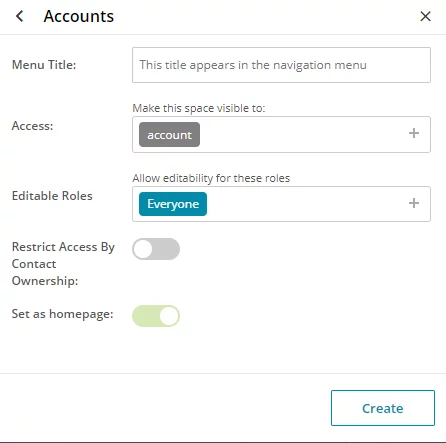Select the Everyone role tag
The height and width of the screenshot is (443, 446).
tap(173, 204)
